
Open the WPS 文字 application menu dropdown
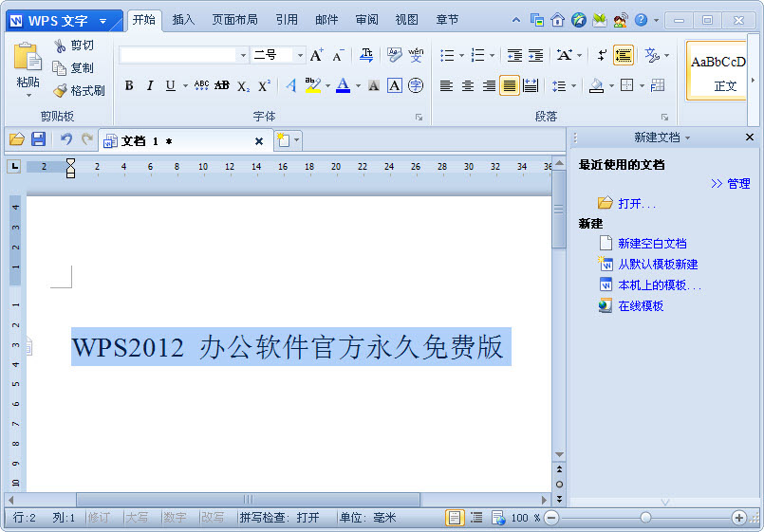click(x=102, y=21)
